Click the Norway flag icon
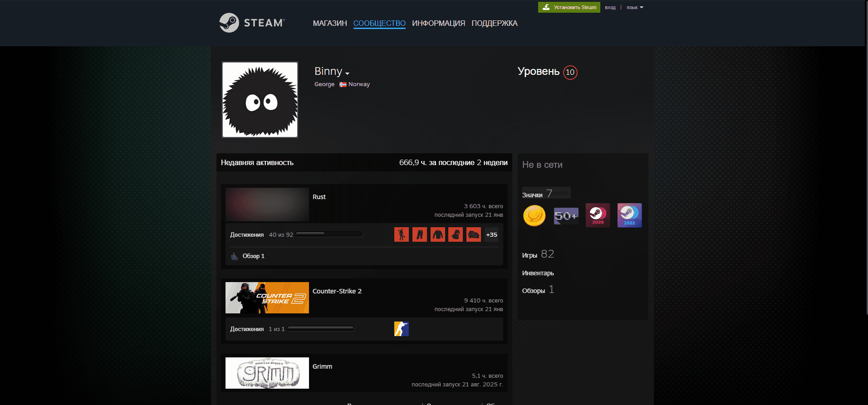Screen dimensions: 868x405 pyautogui.click(x=343, y=84)
